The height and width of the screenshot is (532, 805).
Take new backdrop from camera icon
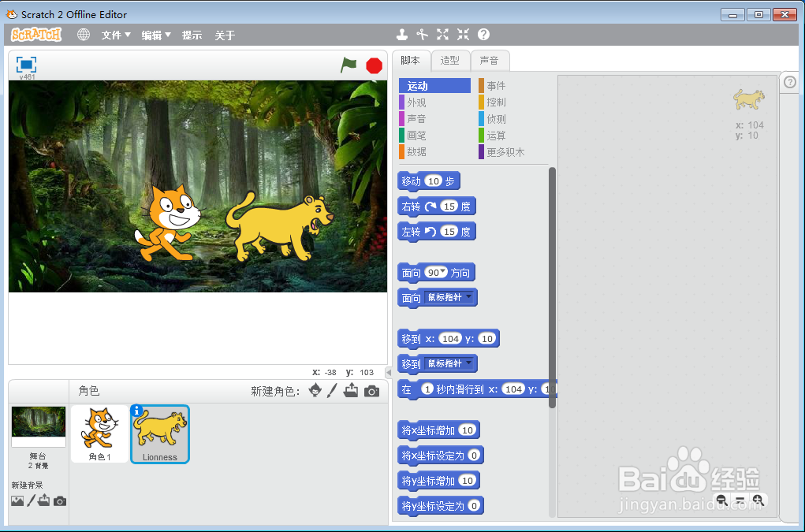pyautogui.click(x=60, y=500)
